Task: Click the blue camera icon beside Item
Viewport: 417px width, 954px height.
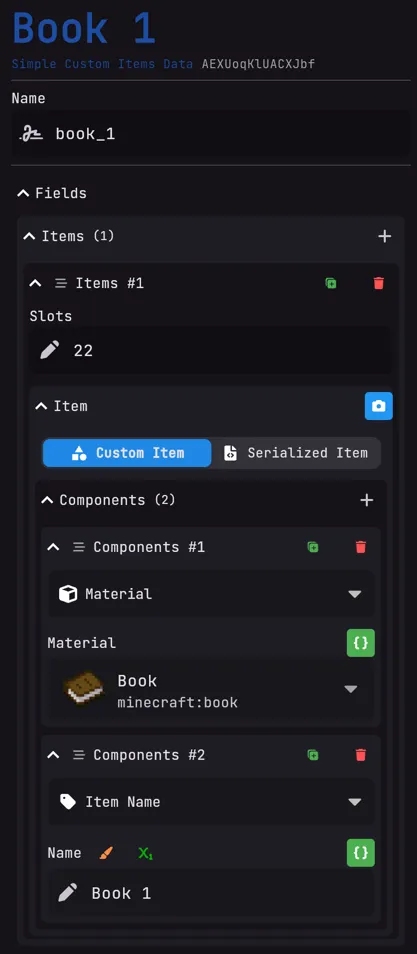Action: click(x=379, y=406)
